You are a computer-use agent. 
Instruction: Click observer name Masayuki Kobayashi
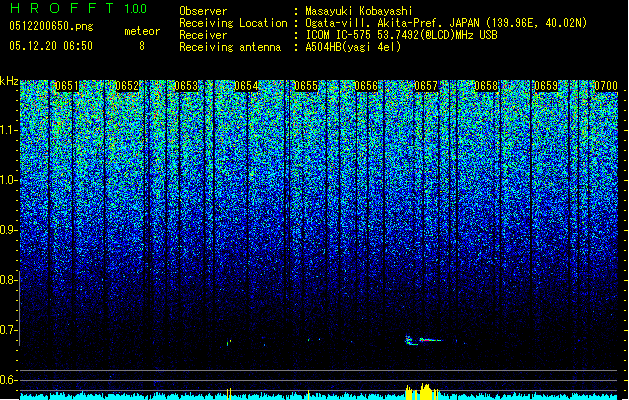(x=359, y=11)
